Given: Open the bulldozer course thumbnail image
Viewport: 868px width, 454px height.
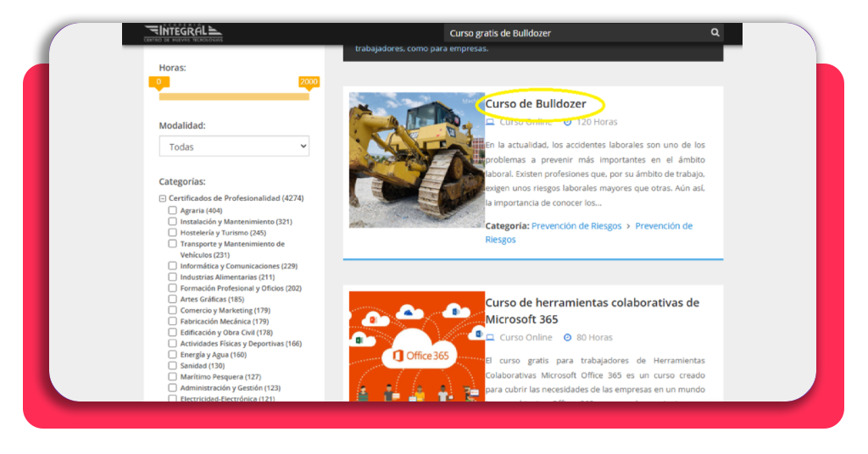Looking at the screenshot, I should click(x=417, y=160).
